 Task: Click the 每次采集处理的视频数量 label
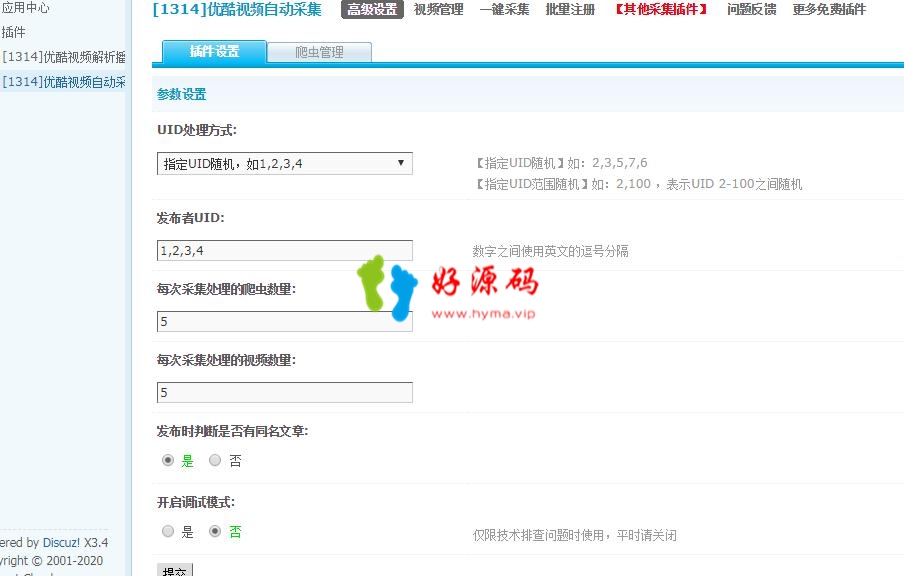coord(226,360)
